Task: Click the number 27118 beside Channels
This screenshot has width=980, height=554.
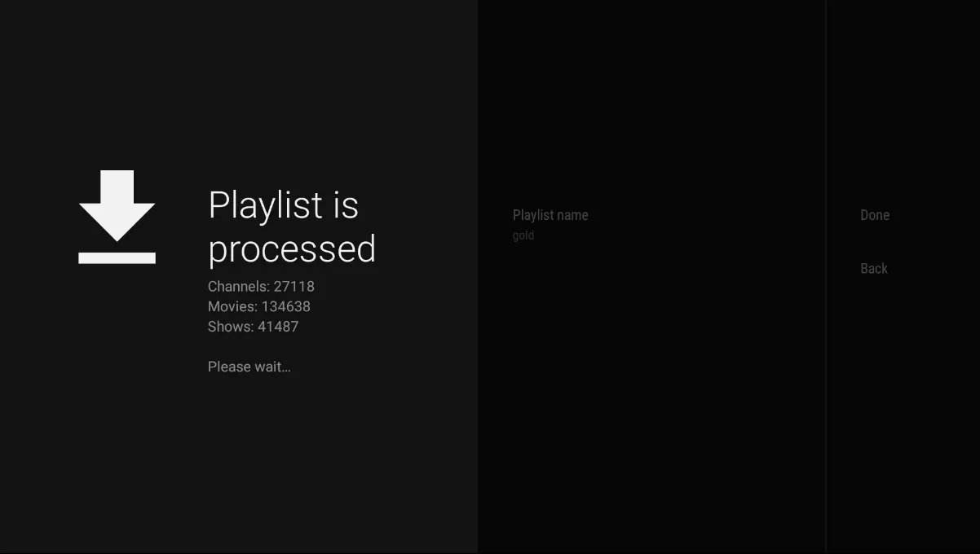Action: [x=294, y=287]
